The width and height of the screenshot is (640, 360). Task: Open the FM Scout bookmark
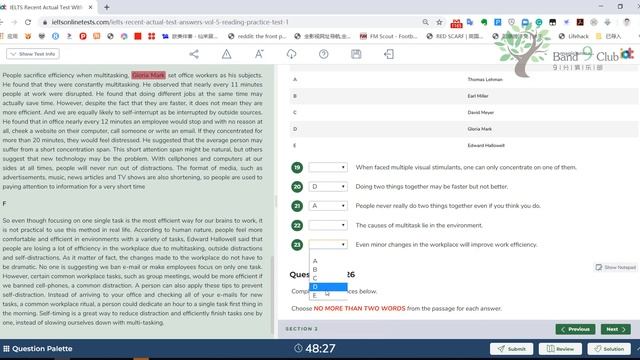click(389, 36)
